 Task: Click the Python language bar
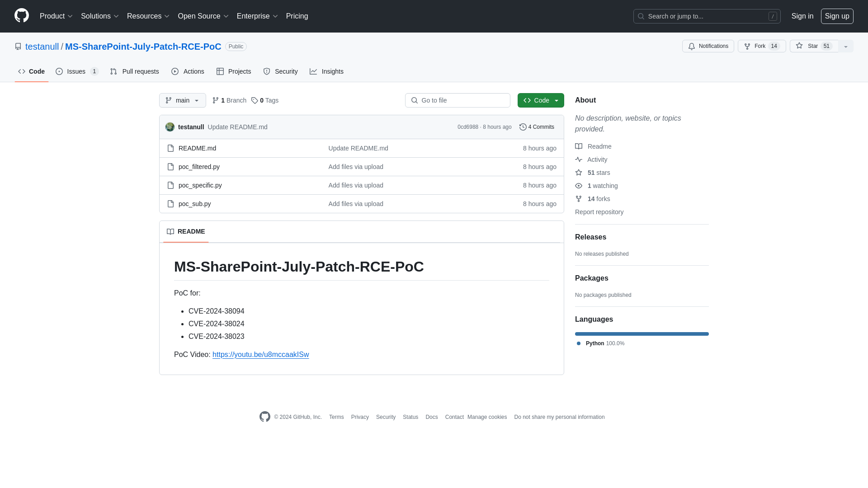(x=642, y=334)
